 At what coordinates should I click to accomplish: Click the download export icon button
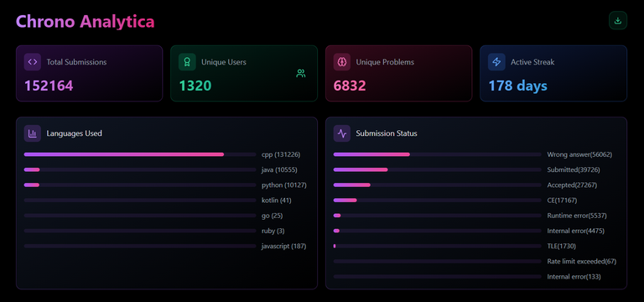pyautogui.click(x=618, y=20)
